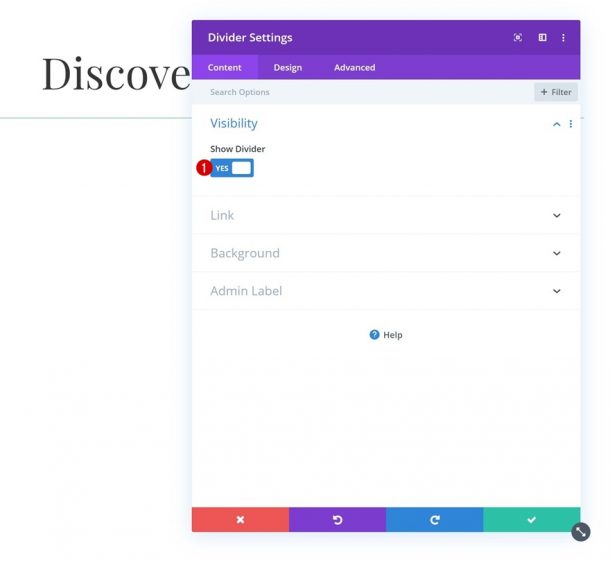The image size is (610, 561).
Task: Toggle the Show Divider switch
Action: [x=232, y=168]
